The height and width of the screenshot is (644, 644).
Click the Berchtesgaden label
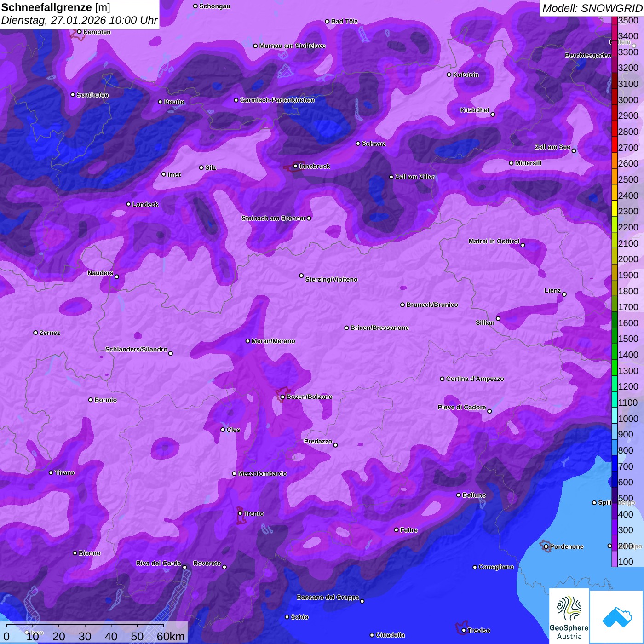click(588, 55)
